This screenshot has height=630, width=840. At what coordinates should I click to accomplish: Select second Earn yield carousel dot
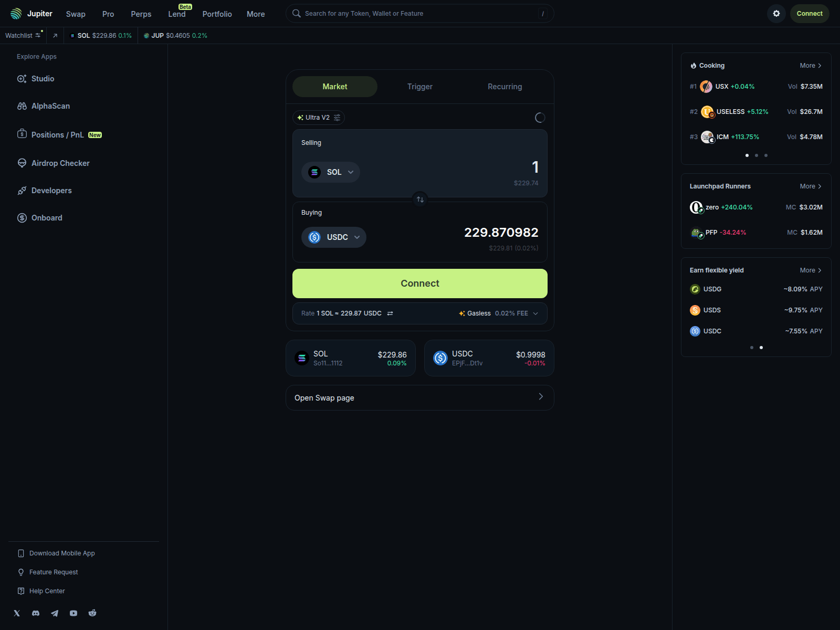[x=761, y=348]
